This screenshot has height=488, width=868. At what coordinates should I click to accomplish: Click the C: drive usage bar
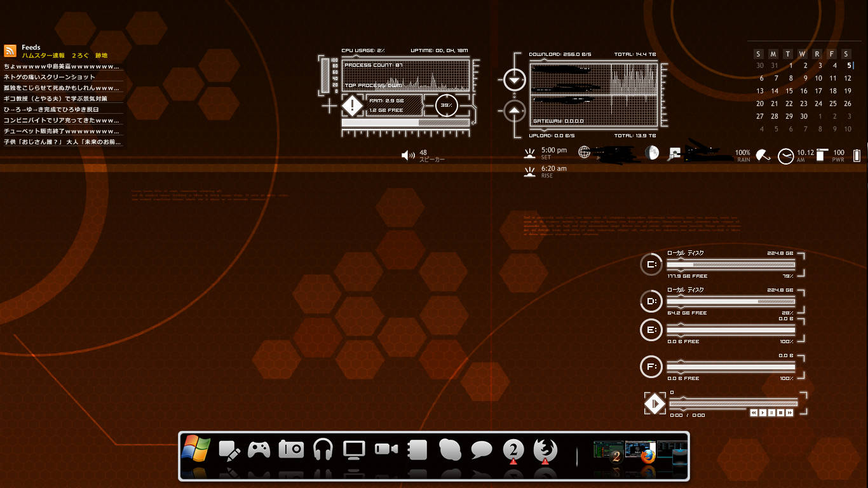(x=731, y=264)
